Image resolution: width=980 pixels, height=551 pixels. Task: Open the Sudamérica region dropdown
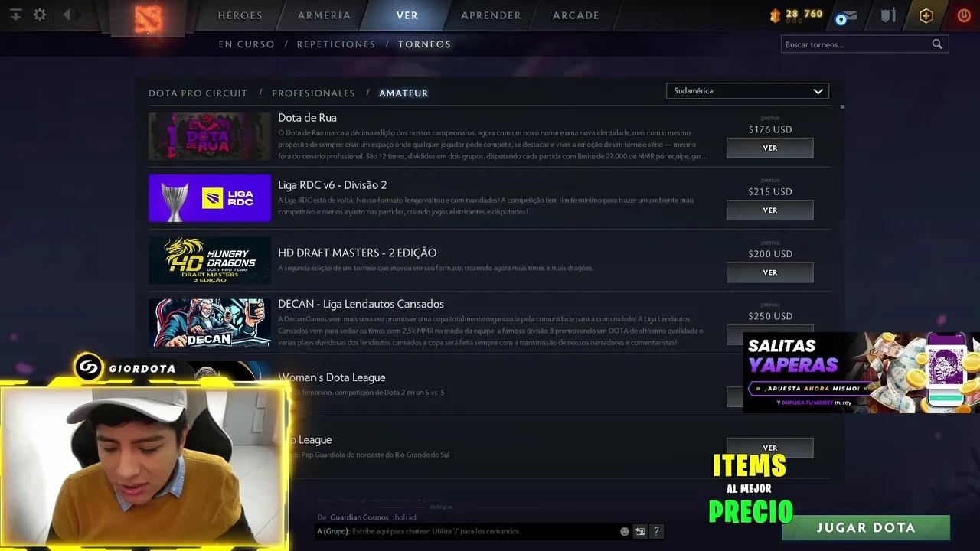(747, 91)
